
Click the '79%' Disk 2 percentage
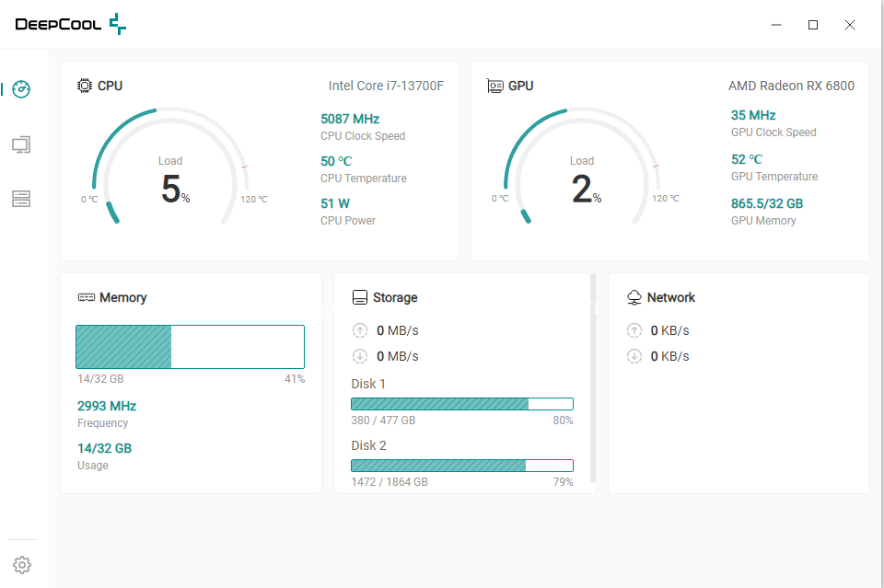tap(563, 482)
